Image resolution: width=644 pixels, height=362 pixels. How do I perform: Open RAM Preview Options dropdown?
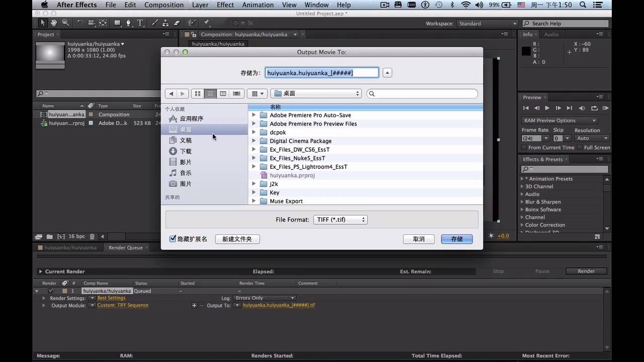point(559,120)
